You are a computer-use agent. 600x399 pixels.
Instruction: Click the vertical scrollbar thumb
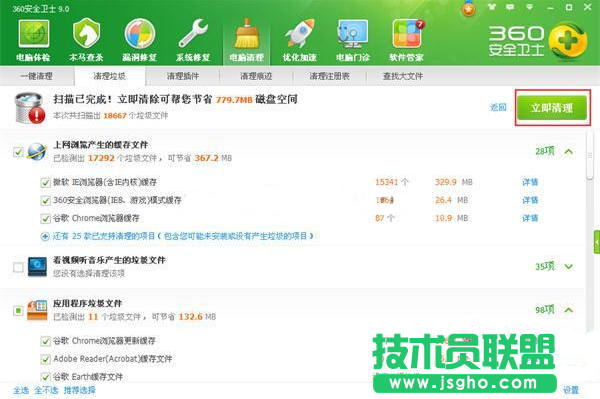coord(591,155)
